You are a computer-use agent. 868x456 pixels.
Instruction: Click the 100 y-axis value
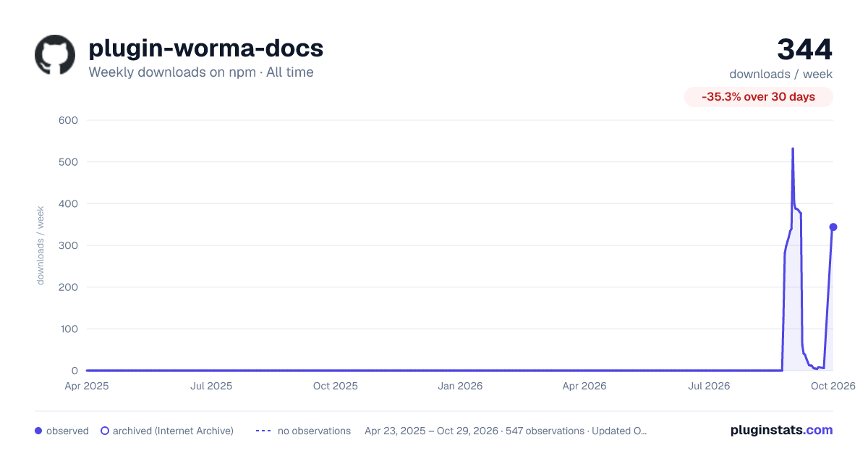coord(68,329)
